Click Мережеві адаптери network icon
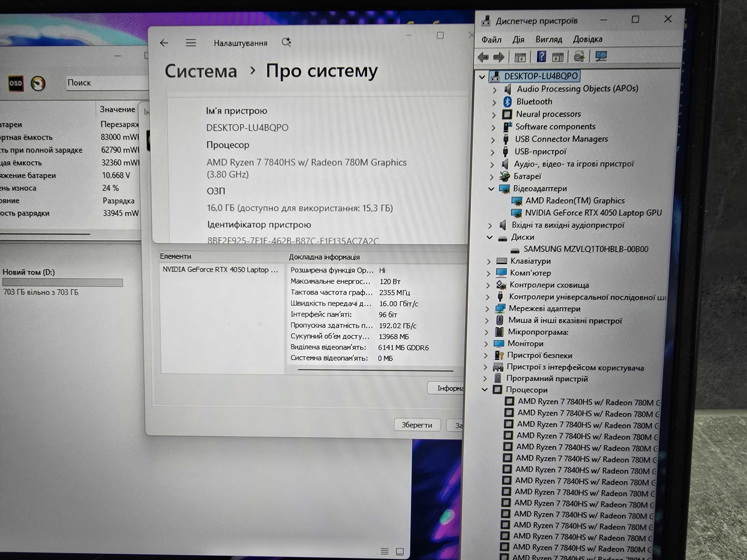 [500, 309]
